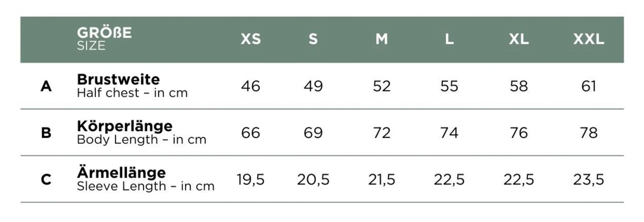Select the S size column header
The width and height of the screenshot is (644, 222).
tap(313, 40)
